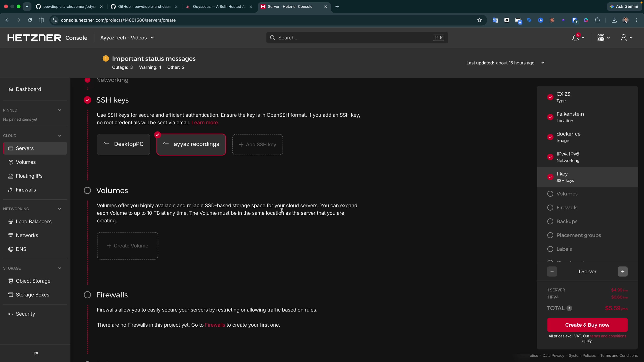
Task: Follow the red Firewalls link in description
Action: click(x=215, y=325)
